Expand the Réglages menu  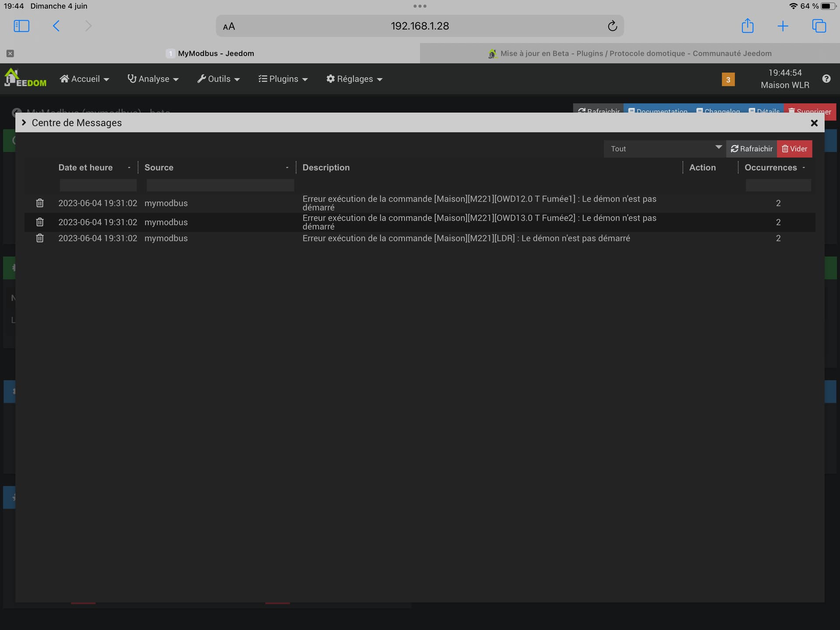coord(354,79)
